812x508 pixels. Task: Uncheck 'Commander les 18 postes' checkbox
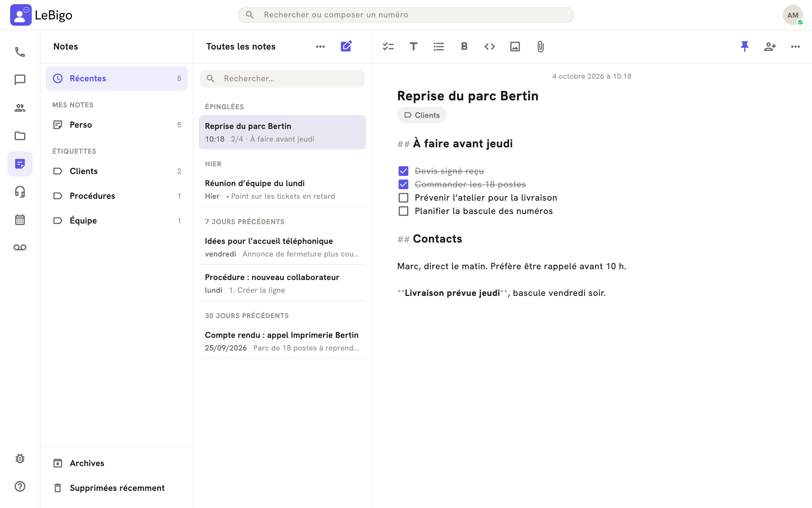(x=403, y=184)
